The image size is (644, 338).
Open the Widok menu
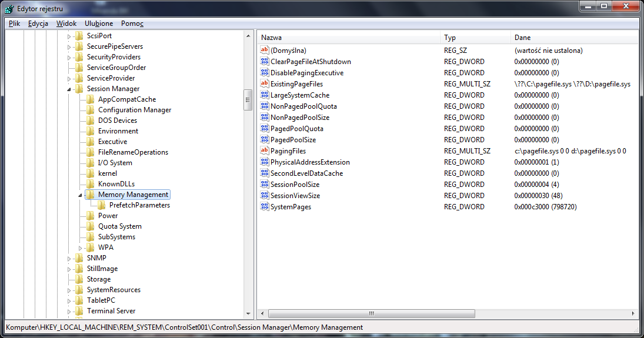(66, 24)
